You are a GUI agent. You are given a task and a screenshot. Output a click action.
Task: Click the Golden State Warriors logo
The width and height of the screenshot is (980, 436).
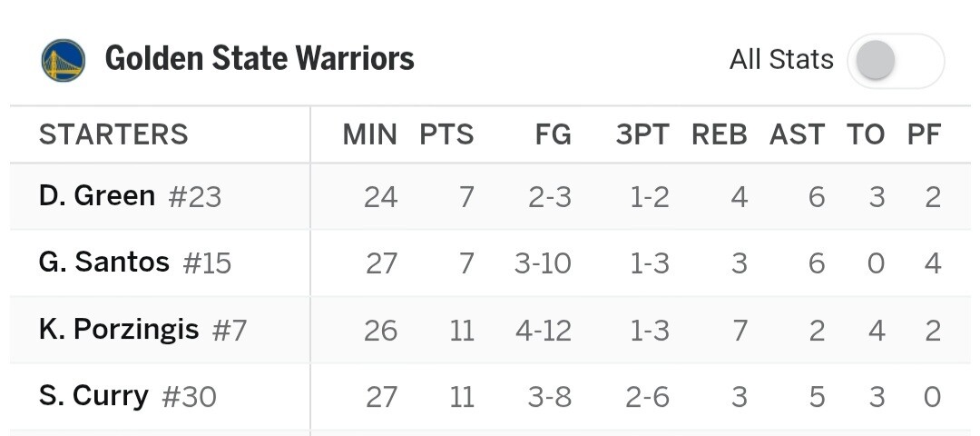[64, 60]
